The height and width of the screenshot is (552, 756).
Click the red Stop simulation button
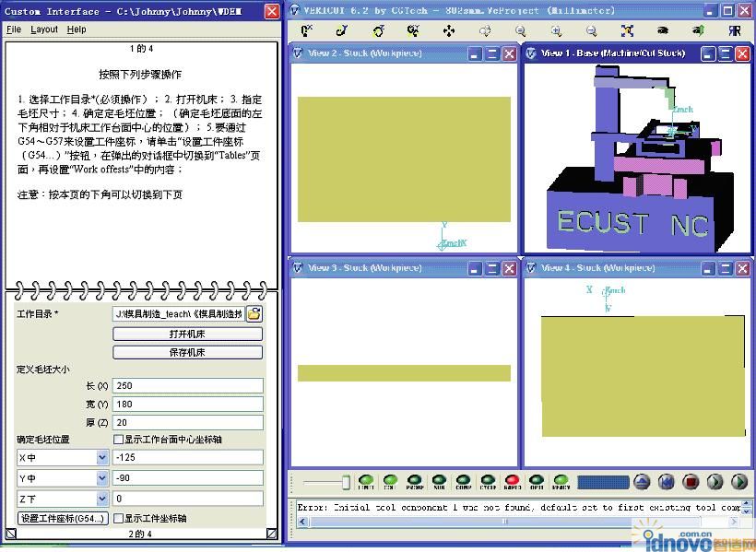691,482
